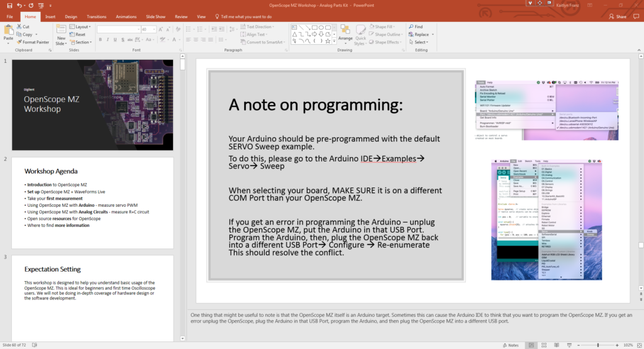Click the Share button
The width and height of the screenshot is (644, 349).
618,17
